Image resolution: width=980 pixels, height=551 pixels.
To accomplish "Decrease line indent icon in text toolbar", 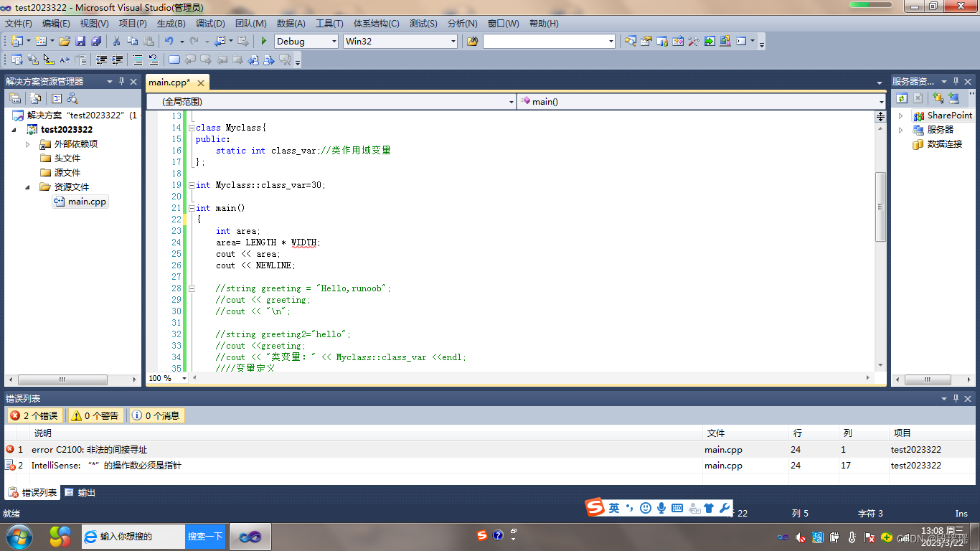I will point(102,60).
